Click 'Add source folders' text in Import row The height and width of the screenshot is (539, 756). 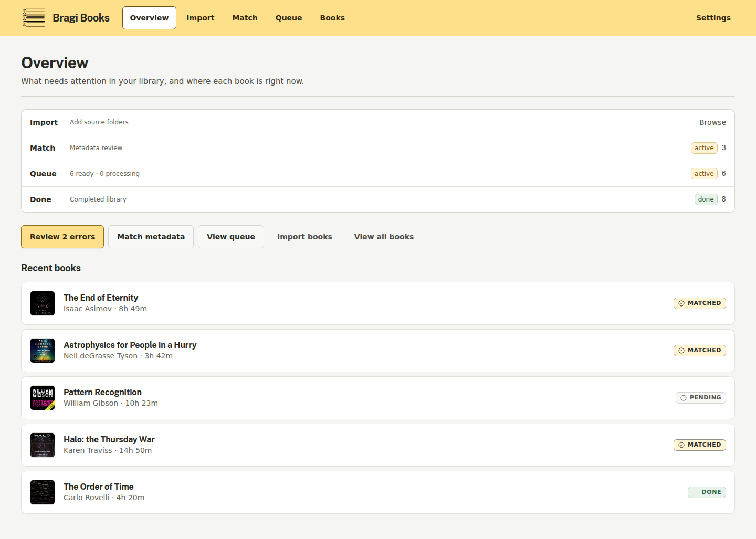tap(99, 122)
